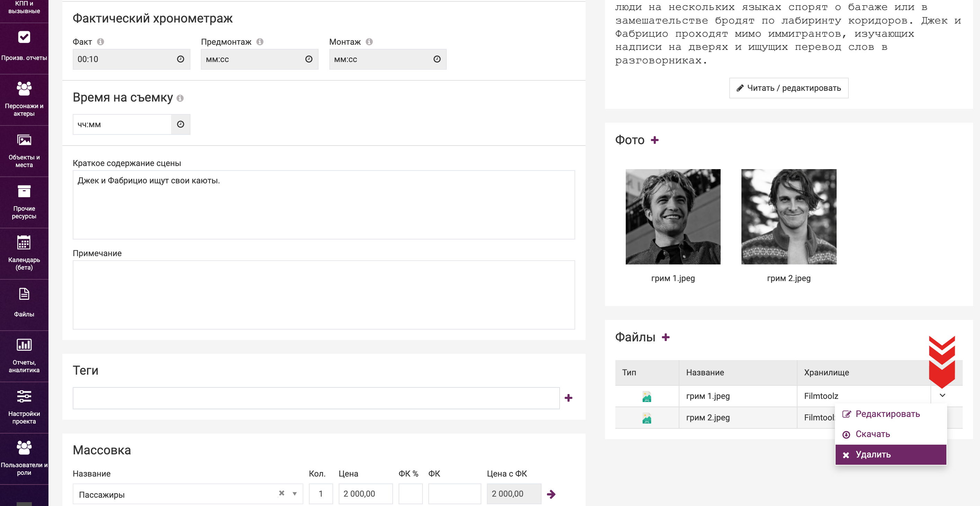
Task: Click plus icon next to Фото heading
Action: 654,140
